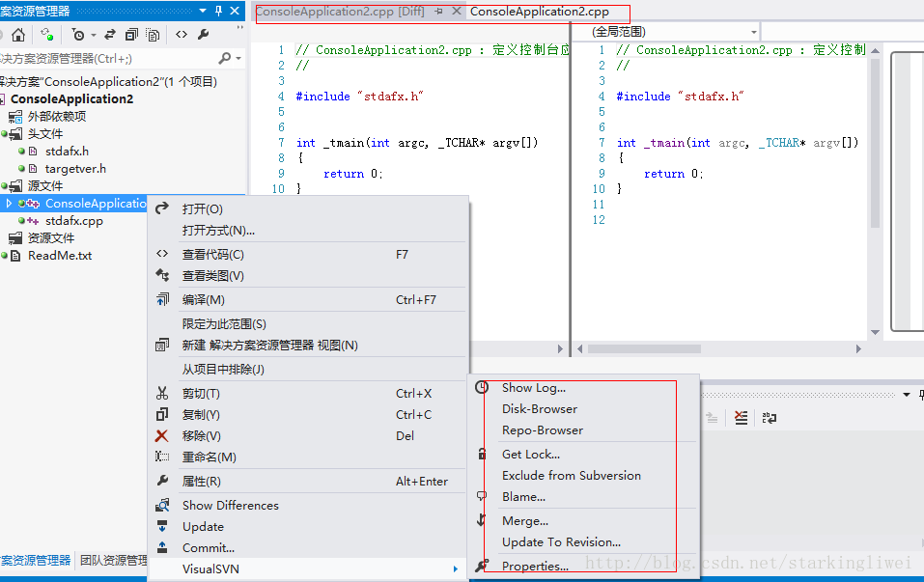
Task: Select ReadMe.txt in the tree
Action: (x=60, y=256)
